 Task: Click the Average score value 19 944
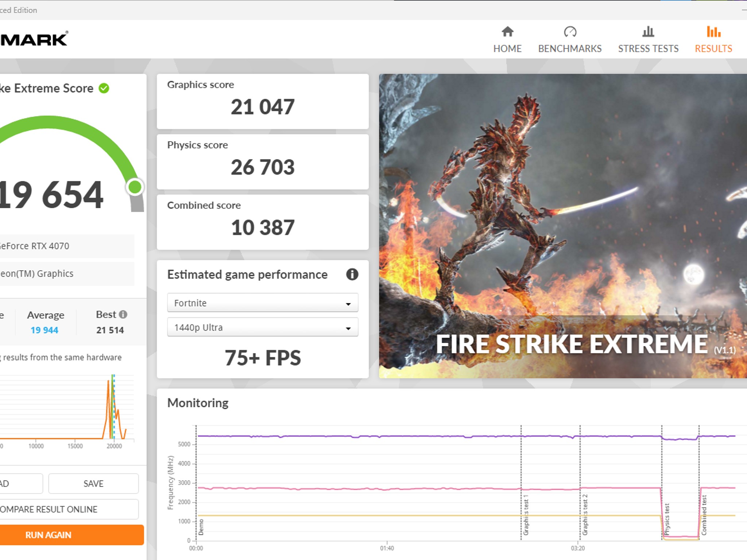click(44, 330)
